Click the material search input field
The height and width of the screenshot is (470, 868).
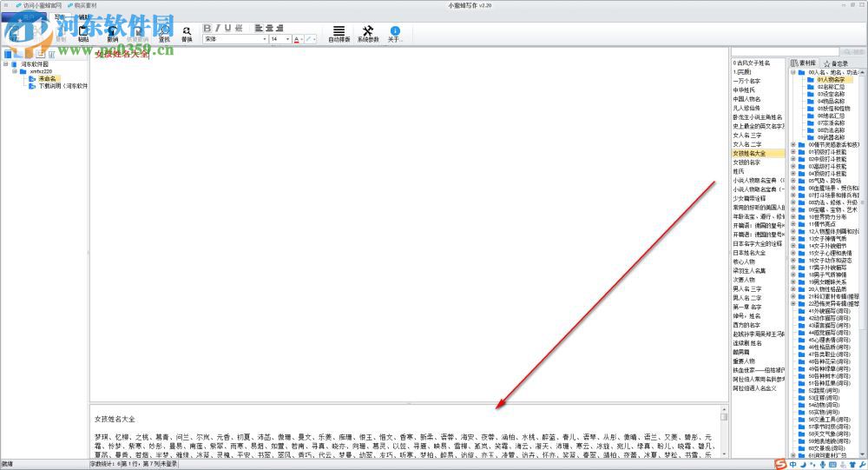coord(786,51)
